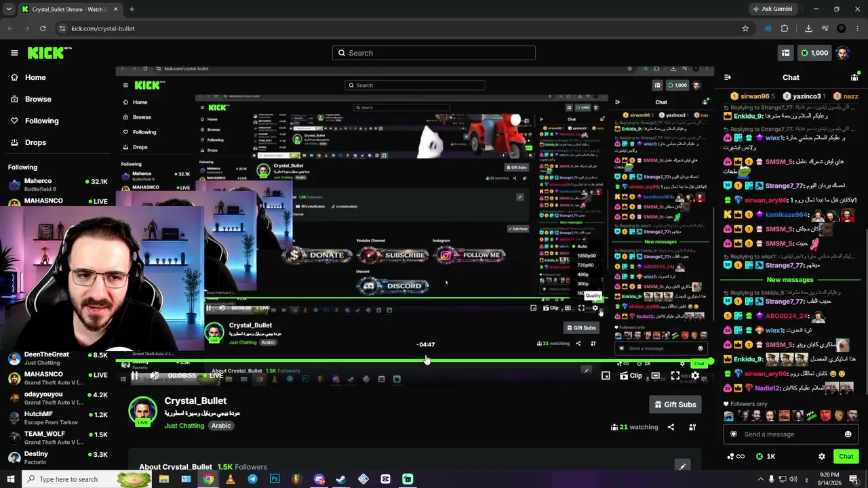The image size is (868, 488).
Task: Open a new browser tab
Action: coord(132,9)
